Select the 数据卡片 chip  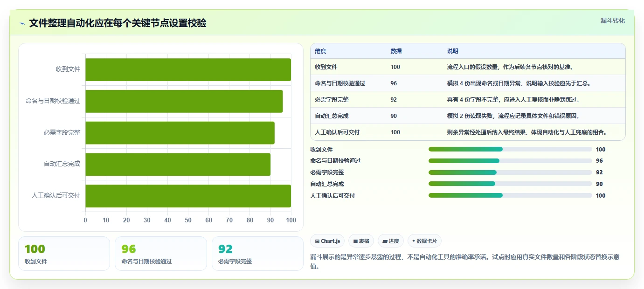pos(424,241)
